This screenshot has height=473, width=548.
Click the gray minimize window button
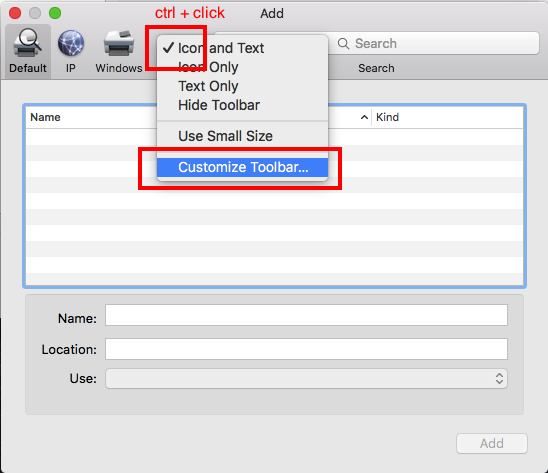(35, 13)
